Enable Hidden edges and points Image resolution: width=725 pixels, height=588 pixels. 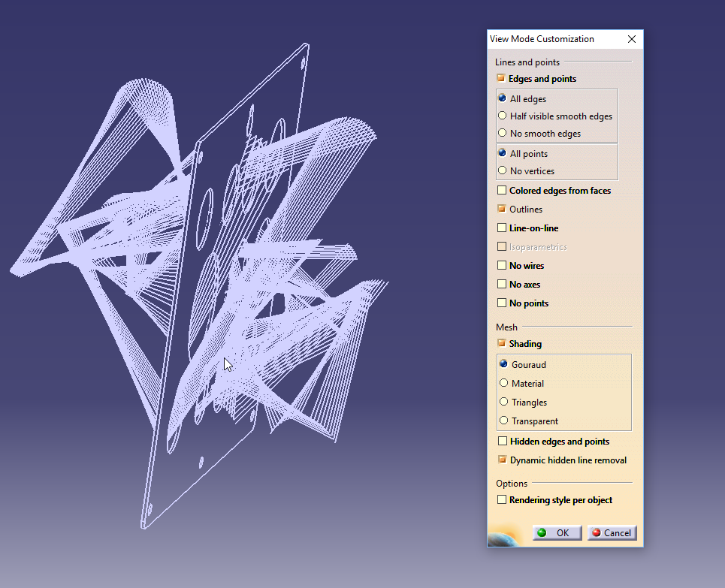tap(503, 441)
